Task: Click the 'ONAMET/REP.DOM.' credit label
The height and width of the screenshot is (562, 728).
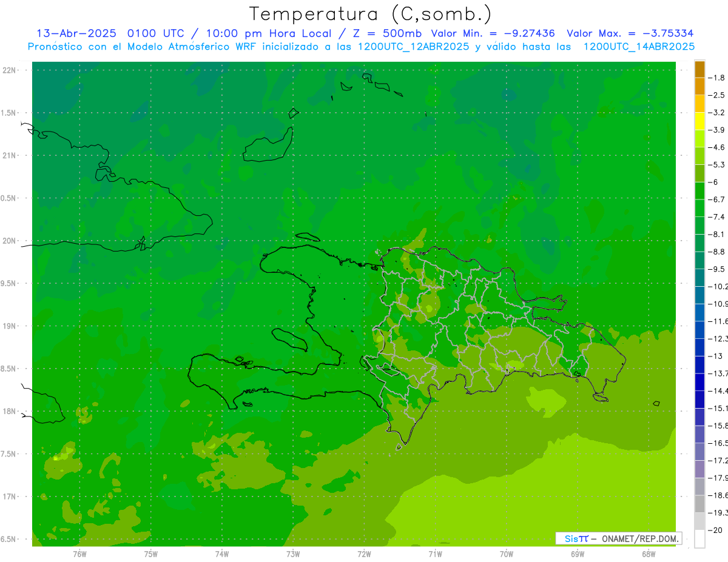Action: pos(641,538)
